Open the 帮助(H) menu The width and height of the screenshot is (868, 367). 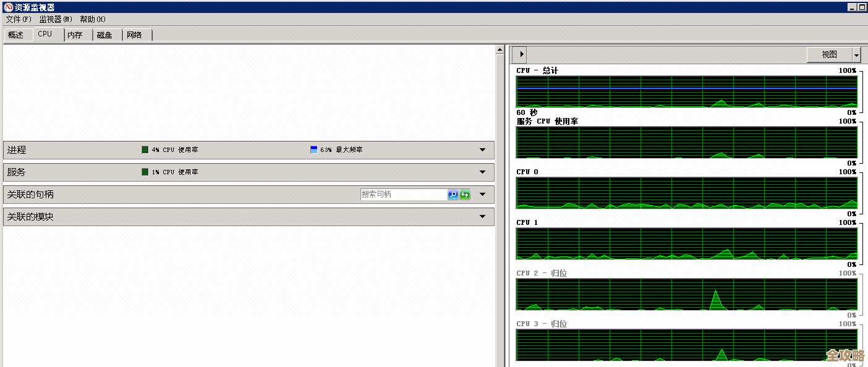click(93, 19)
